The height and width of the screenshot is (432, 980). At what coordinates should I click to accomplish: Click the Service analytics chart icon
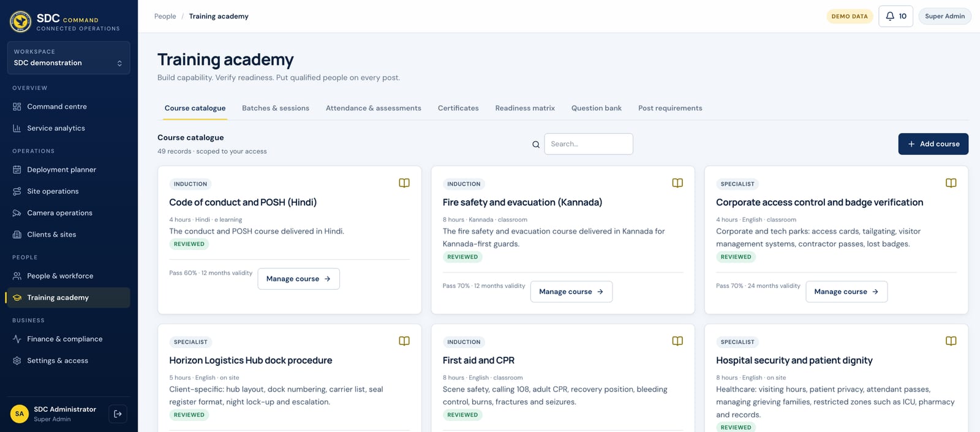17,128
